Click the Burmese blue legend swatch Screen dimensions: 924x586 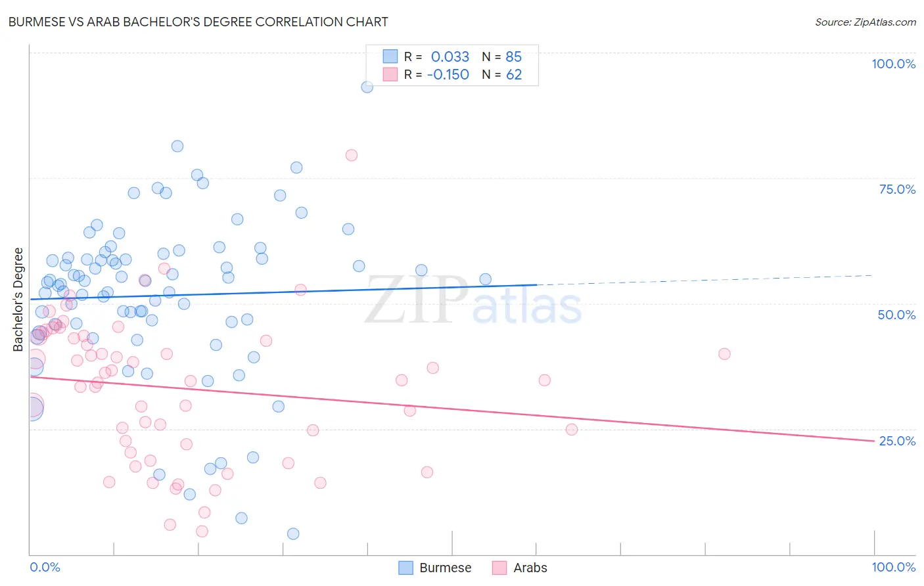click(406, 568)
